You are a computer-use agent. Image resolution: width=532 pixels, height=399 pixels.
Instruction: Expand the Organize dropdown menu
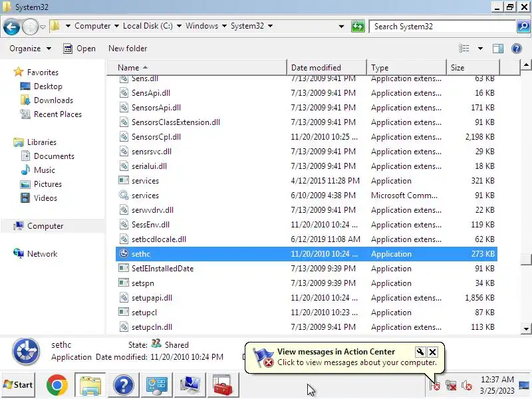(x=30, y=49)
